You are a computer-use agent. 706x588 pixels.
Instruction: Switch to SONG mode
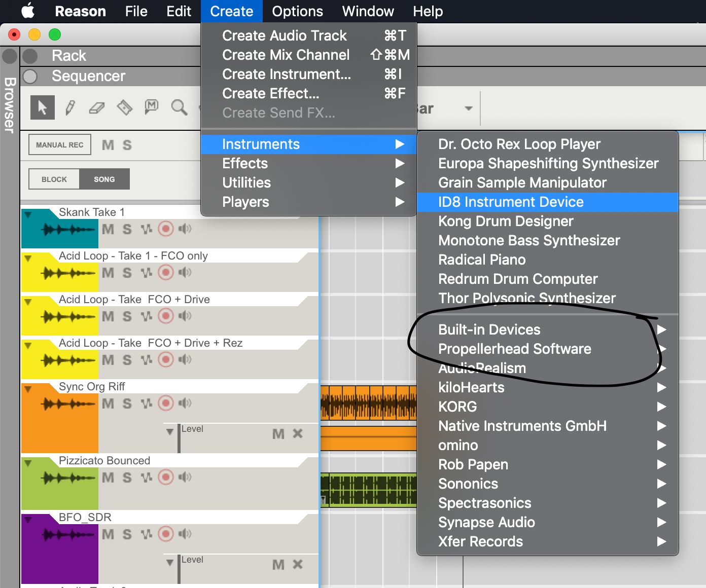(x=104, y=179)
